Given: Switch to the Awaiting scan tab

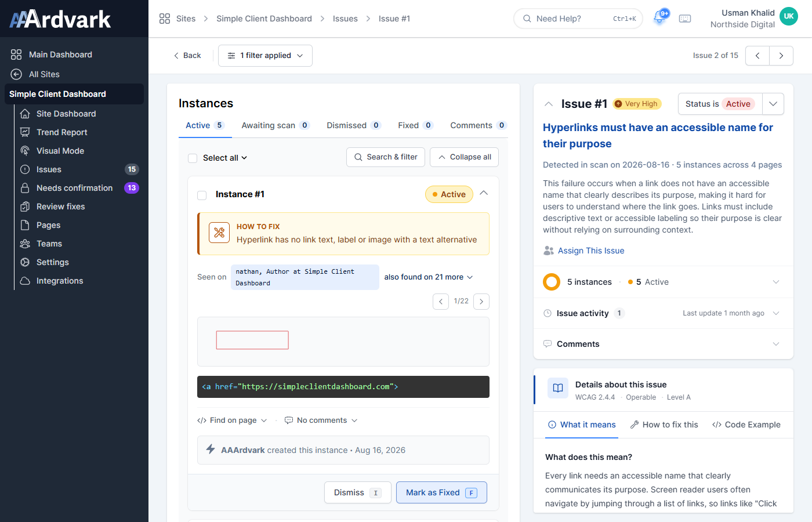Looking at the screenshot, I should tap(275, 125).
